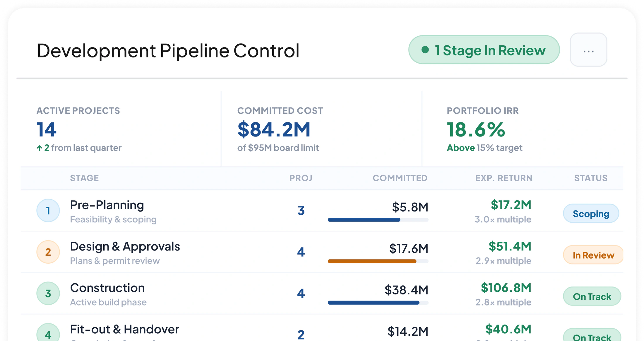Click the Plans & permit review subtitle

(x=115, y=260)
